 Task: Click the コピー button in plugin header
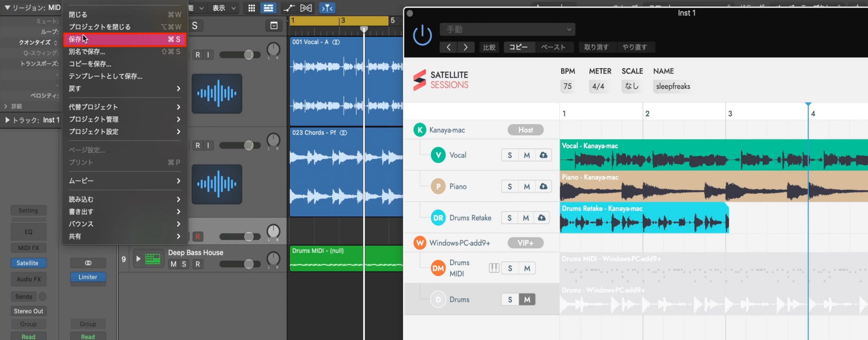pyautogui.click(x=518, y=47)
